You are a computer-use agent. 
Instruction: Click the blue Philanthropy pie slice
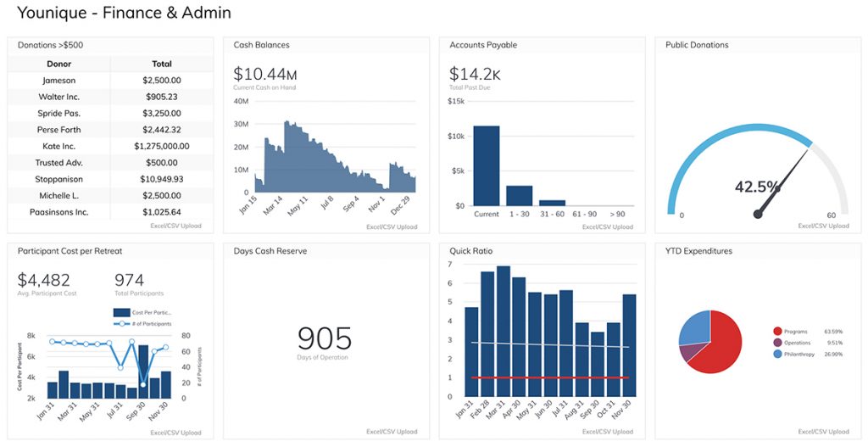(695, 328)
